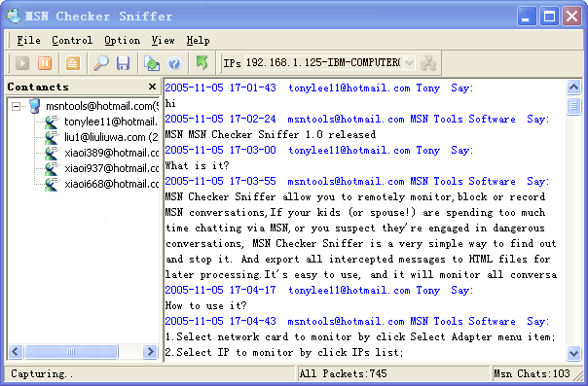This screenshot has width=588, height=386.
Task: Close the Contancts panel
Action: point(152,87)
